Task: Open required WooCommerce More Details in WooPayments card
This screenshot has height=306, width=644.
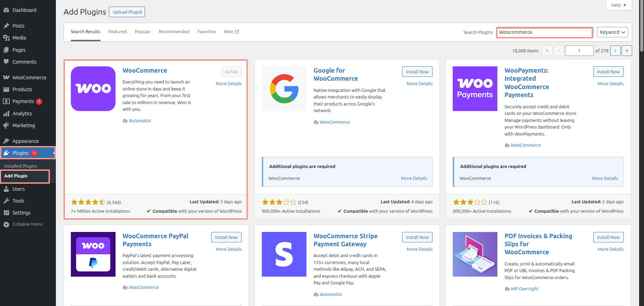Action: pyautogui.click(x=605, y=178)
